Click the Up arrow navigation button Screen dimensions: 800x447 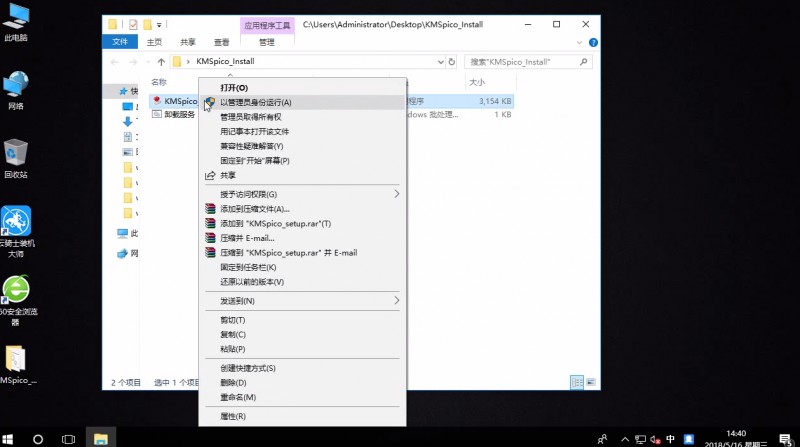(x=161, y=62)
